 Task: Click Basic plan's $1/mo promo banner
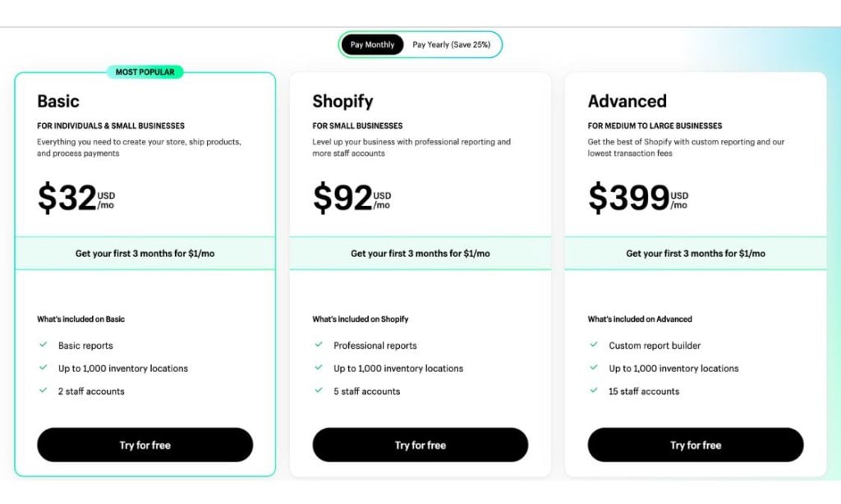pyautogui.click(x=145, y=254)
